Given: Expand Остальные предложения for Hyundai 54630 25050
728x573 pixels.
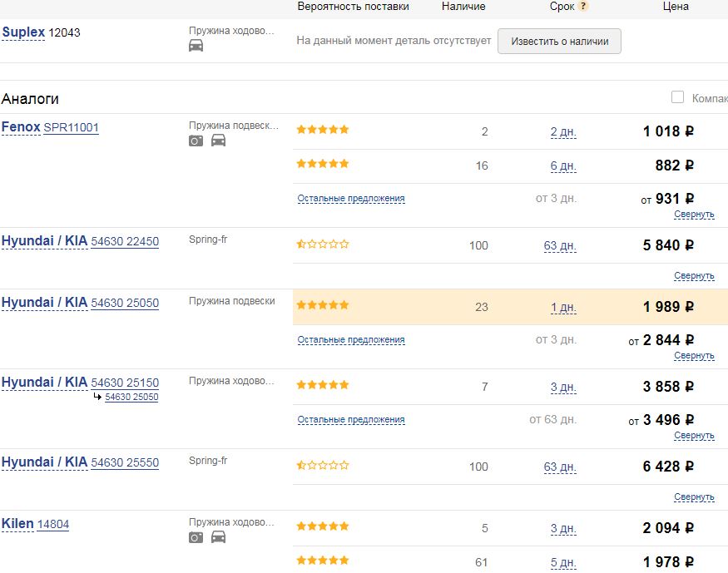Looking at the screenshot, I should pos(351,339).
